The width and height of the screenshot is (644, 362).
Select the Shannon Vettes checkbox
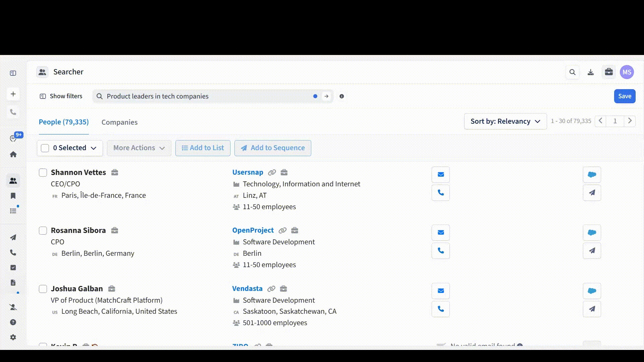click(43, 173)
